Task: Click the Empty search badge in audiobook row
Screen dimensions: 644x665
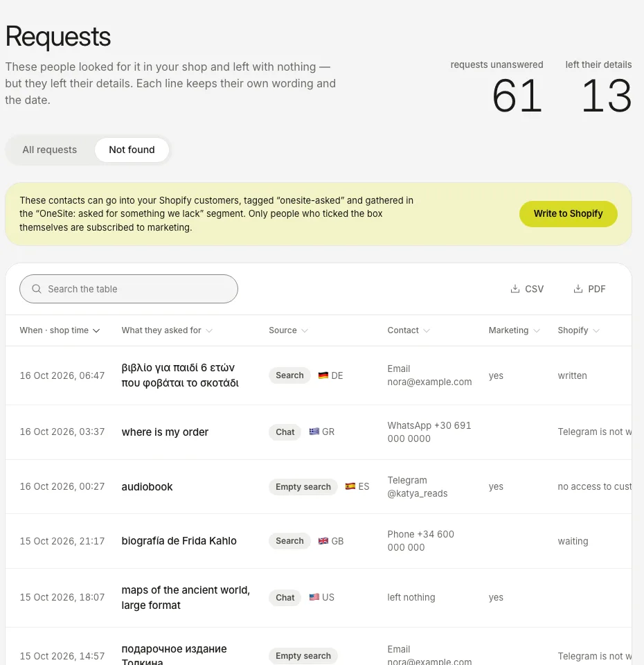Action: 303,486
